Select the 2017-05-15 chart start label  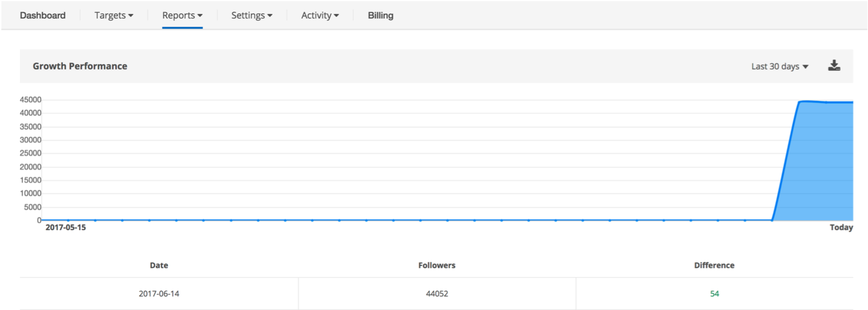pos(66,228)
